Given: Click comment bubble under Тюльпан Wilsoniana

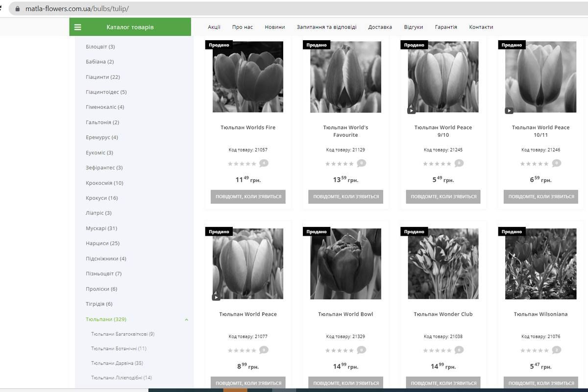Looking at the screenshot, I should tap(556, 350).
